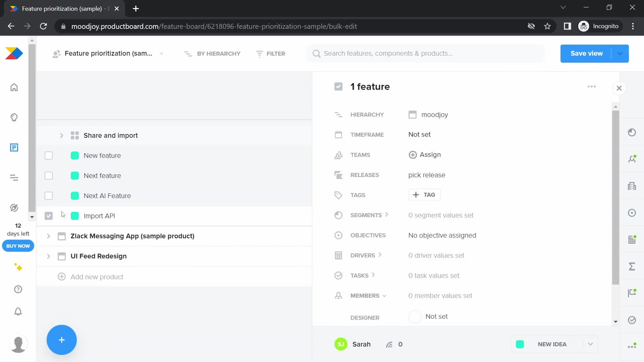Select the list view icon in sidebar
The height and width of the screenshot is (362, 644).
(14, 147)
